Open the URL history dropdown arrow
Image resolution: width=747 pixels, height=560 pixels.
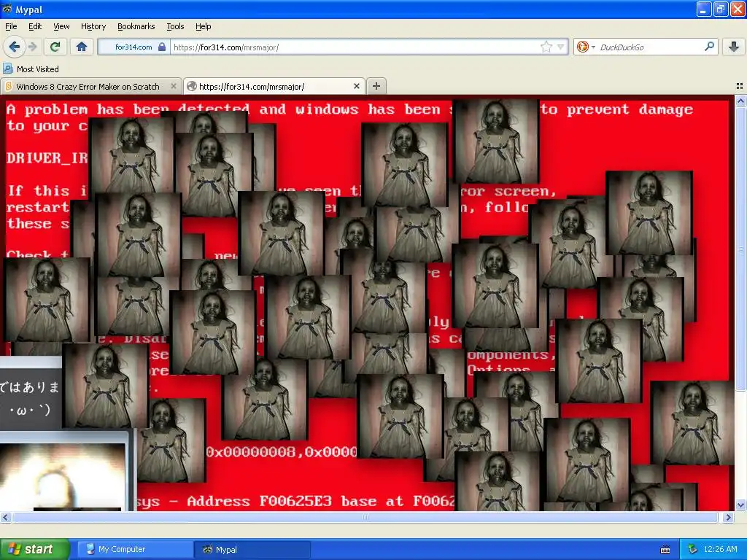point(561,47)
